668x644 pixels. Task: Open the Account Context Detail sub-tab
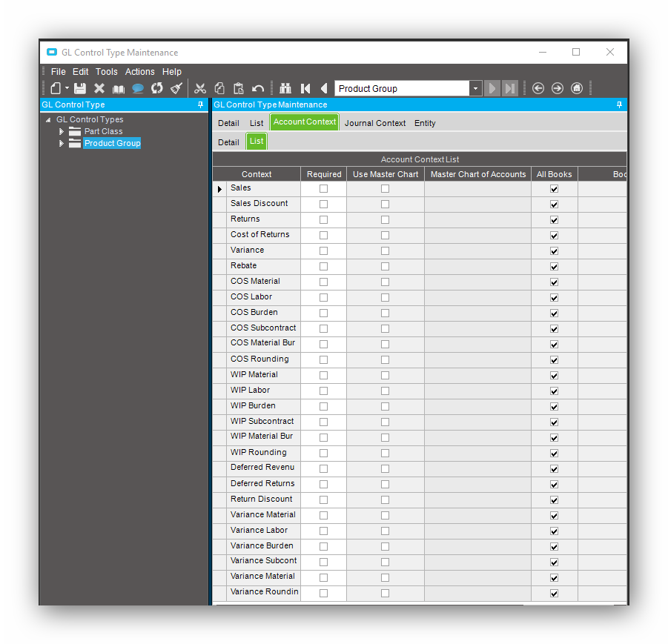[228, 142]
